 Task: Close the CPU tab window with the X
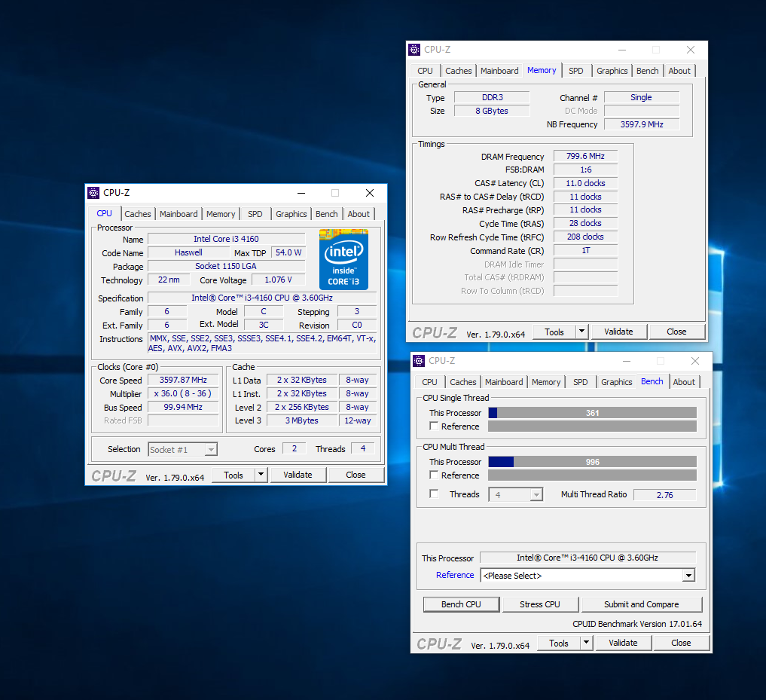pyautogui.click(x=370, y=193)
